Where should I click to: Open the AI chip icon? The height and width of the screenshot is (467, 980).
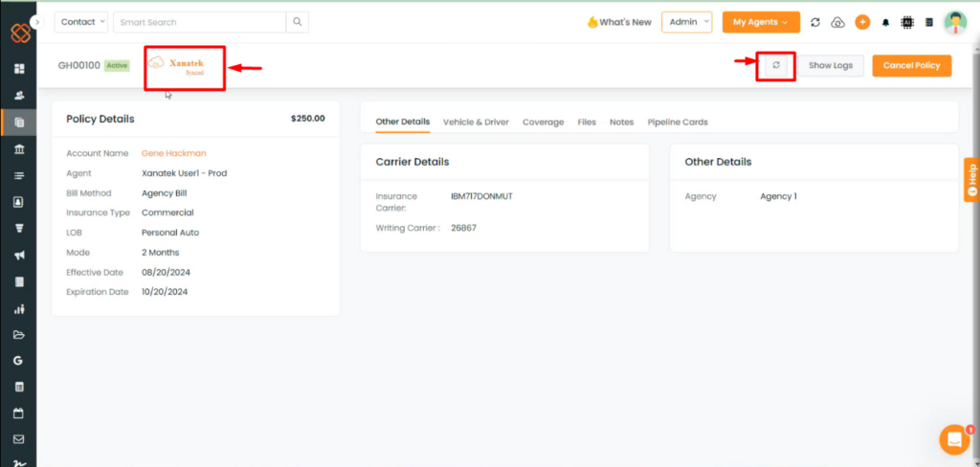907,22
